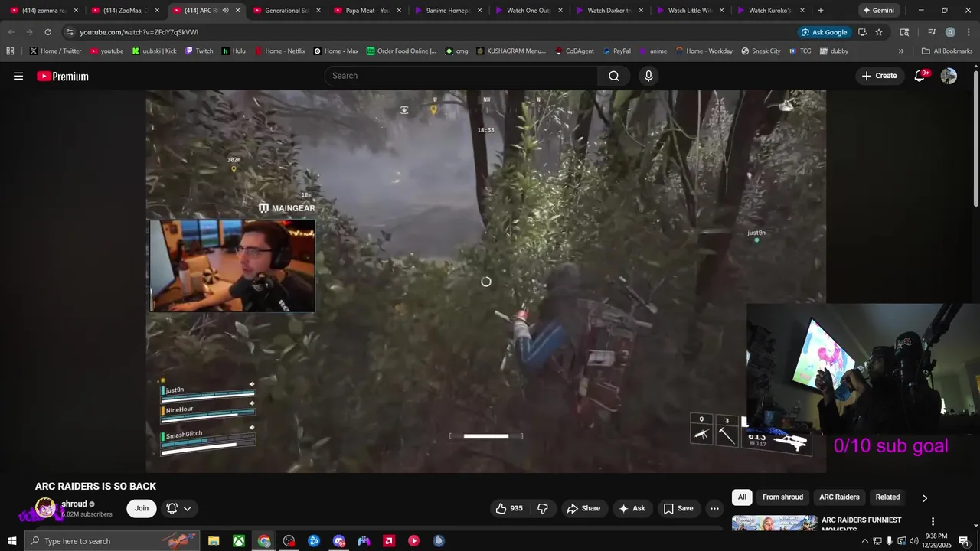
Task: Open volume speaker icon in system tray
Action: tap(914, 541)
